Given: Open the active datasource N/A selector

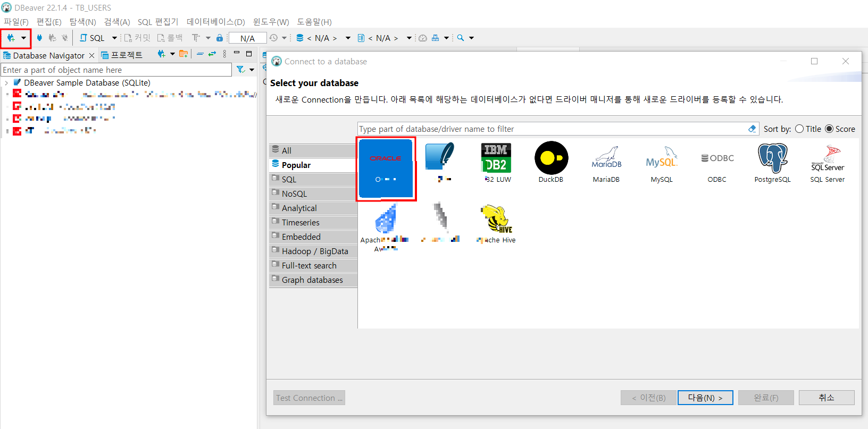Looking at the screenshot, I should [322, 38].
